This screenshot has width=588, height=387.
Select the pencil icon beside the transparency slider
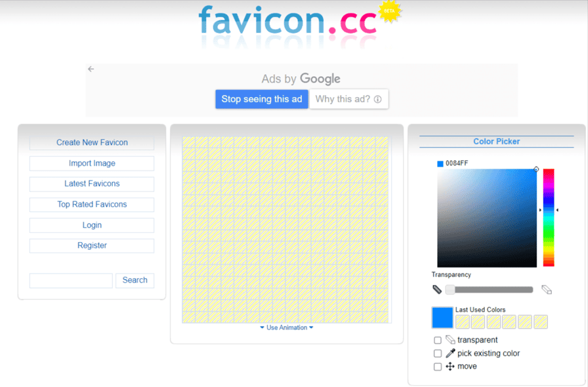438,289
